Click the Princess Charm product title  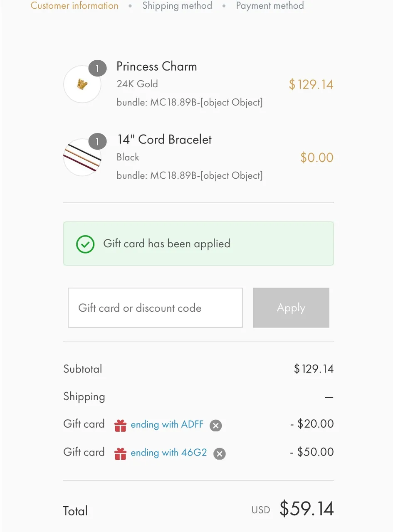pos(157,66)
